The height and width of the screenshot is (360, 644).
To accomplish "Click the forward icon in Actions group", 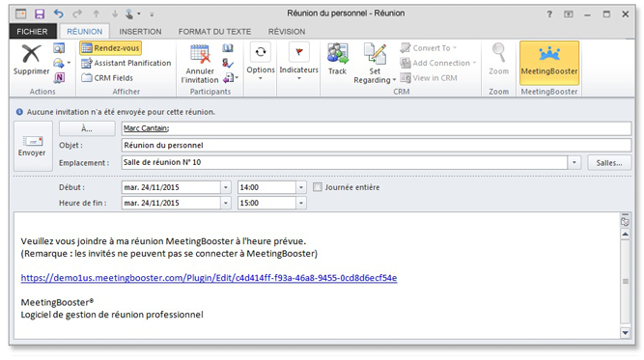I will (59, 63).
